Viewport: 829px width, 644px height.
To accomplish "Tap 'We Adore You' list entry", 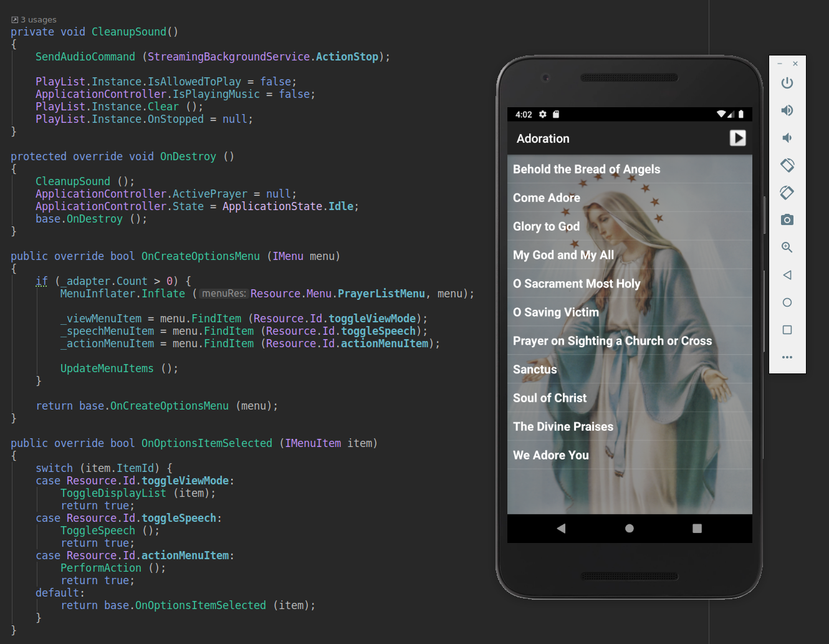I will (x=630, y=456).
